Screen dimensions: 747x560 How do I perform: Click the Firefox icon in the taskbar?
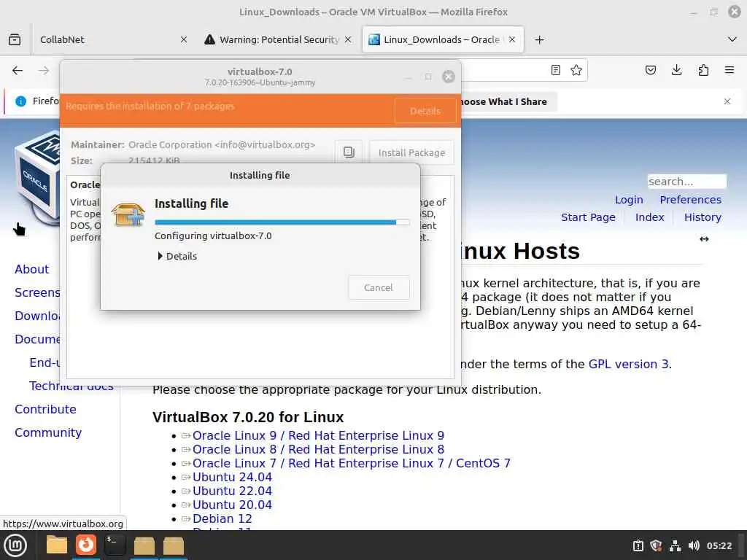pyautogui.click(x=86, y=545)
